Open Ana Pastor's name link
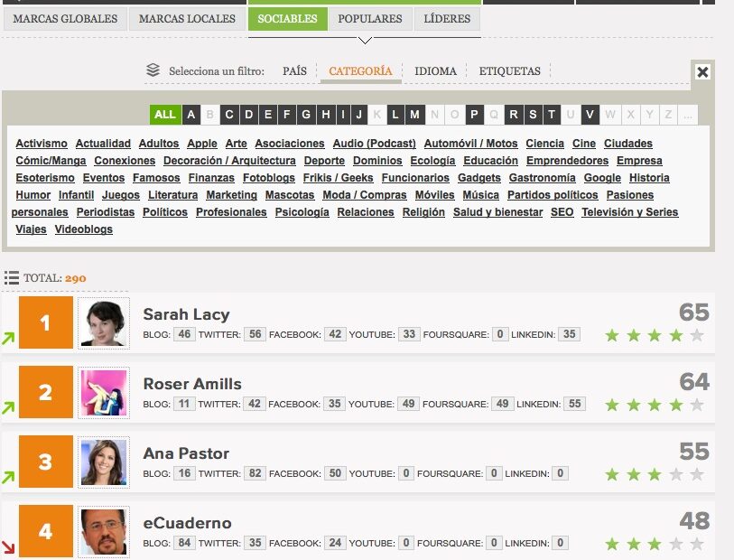The height and width of the screenshot is (560, 734). click(186, 453)
